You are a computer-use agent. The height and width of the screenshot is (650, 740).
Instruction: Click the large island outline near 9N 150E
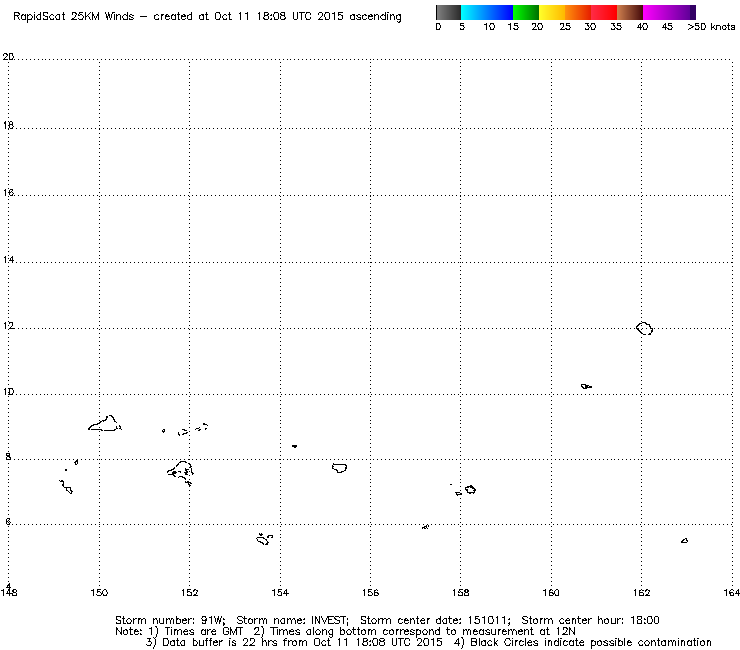pyautogui.click(x=105, y=423)
